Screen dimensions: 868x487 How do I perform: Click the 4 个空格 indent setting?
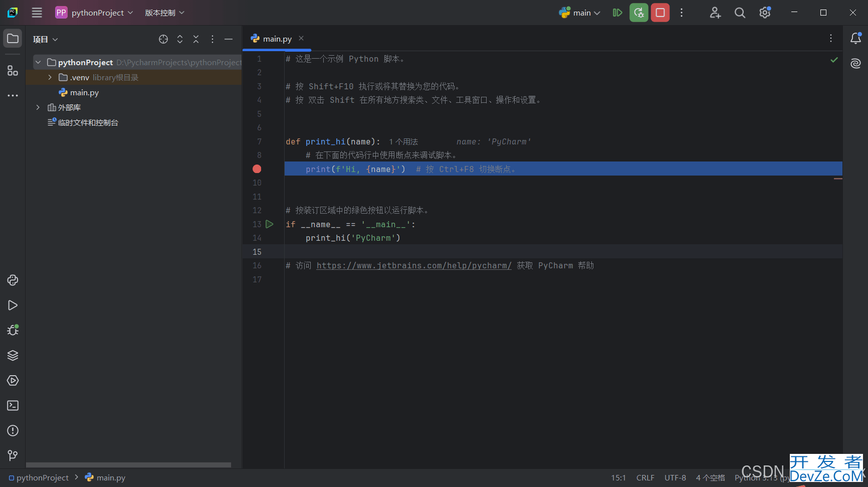tap(710, 477)
